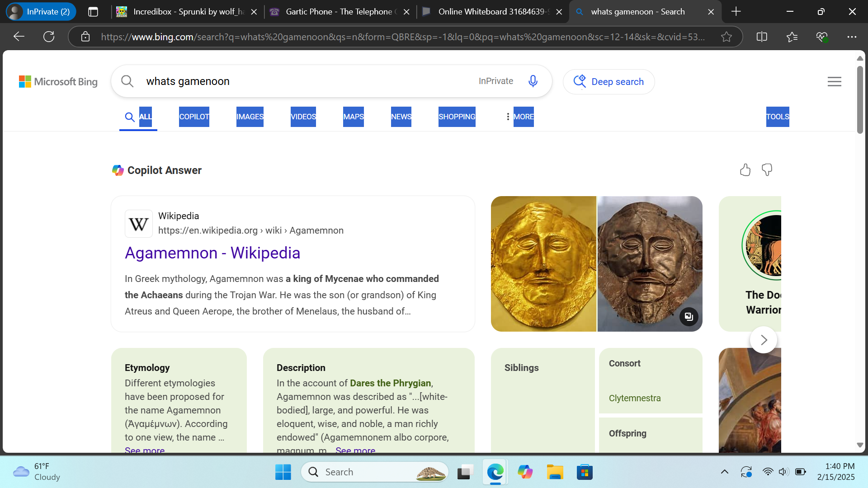The height and width of the screenshot is (488, 868).
Task: Show hidden system tray icons
Action: point(724,472)
